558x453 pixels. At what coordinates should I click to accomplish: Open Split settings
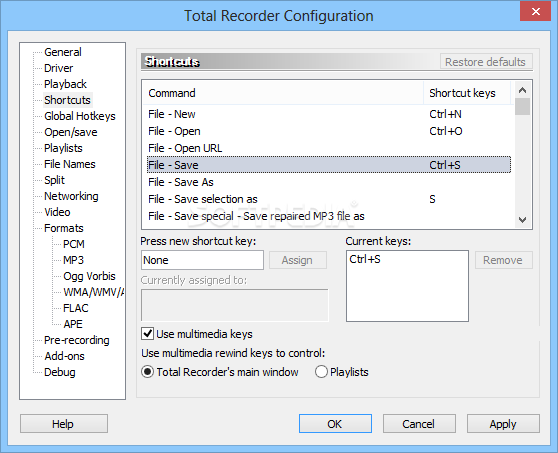54,180
